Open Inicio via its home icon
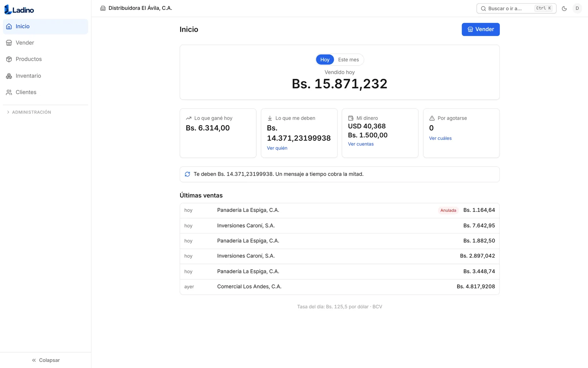Viewport: 588px width, 368px height. (9, 26)
